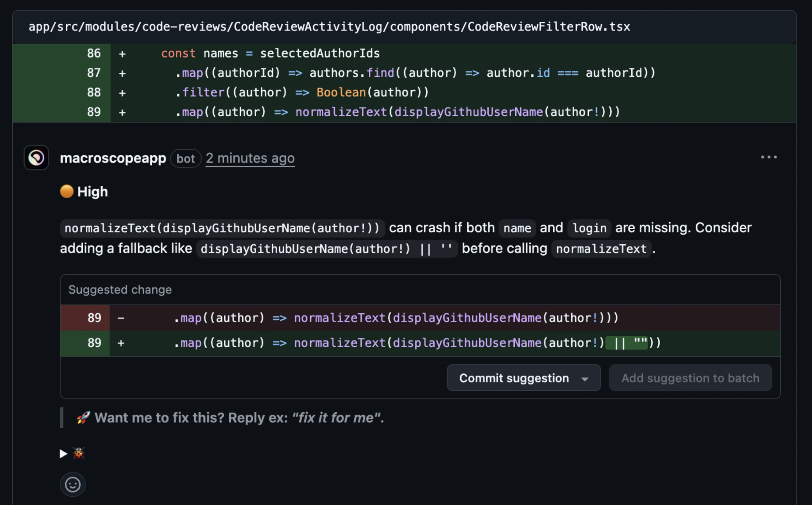The width and height of the screenshot is (812, 505).
Task: Click the smiley add reaction icon
Action: [73, 484]
